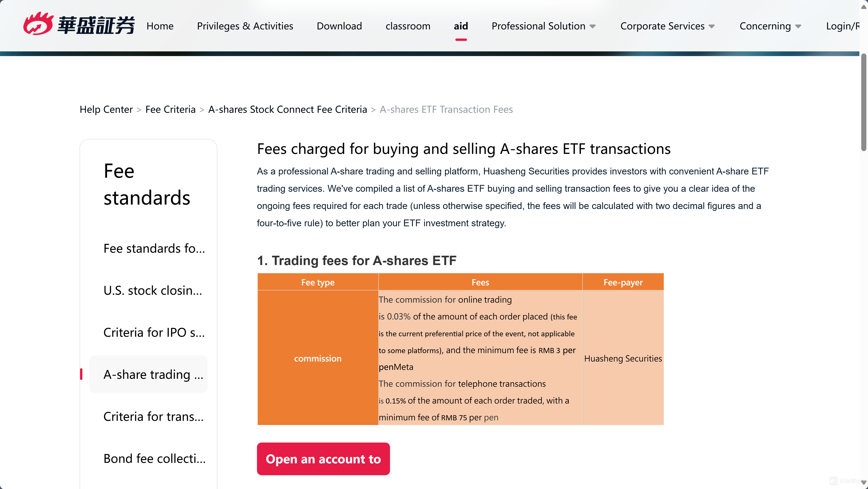Viewport: 868px width, 489px height.
Task: Select Bond fee collecti... sidebar item
Action: (154, 459)
